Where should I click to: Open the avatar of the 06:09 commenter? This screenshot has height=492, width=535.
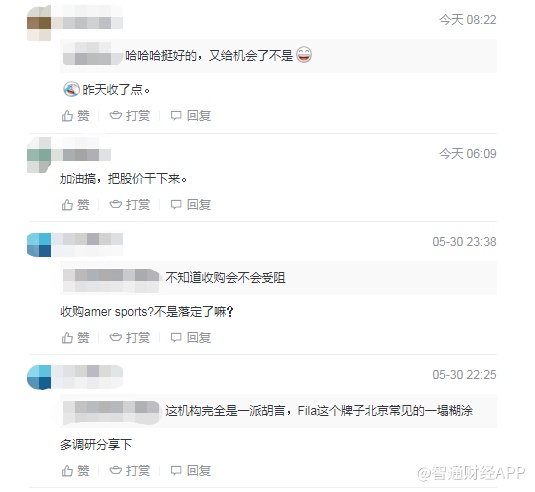(39, 155)
